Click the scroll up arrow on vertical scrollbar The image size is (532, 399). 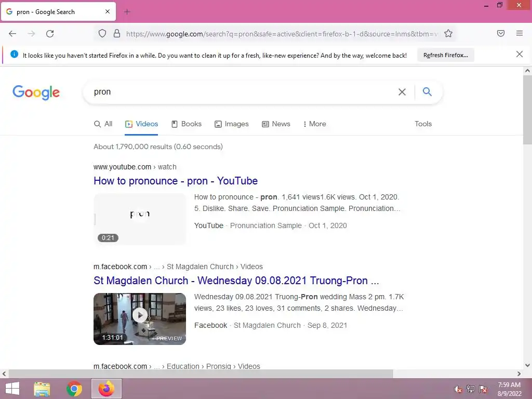(x=527, y=71)
